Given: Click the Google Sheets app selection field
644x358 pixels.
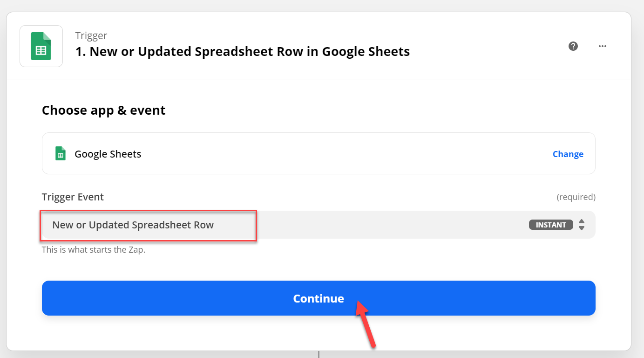Looking at the screenshot, I should (319, 153).
